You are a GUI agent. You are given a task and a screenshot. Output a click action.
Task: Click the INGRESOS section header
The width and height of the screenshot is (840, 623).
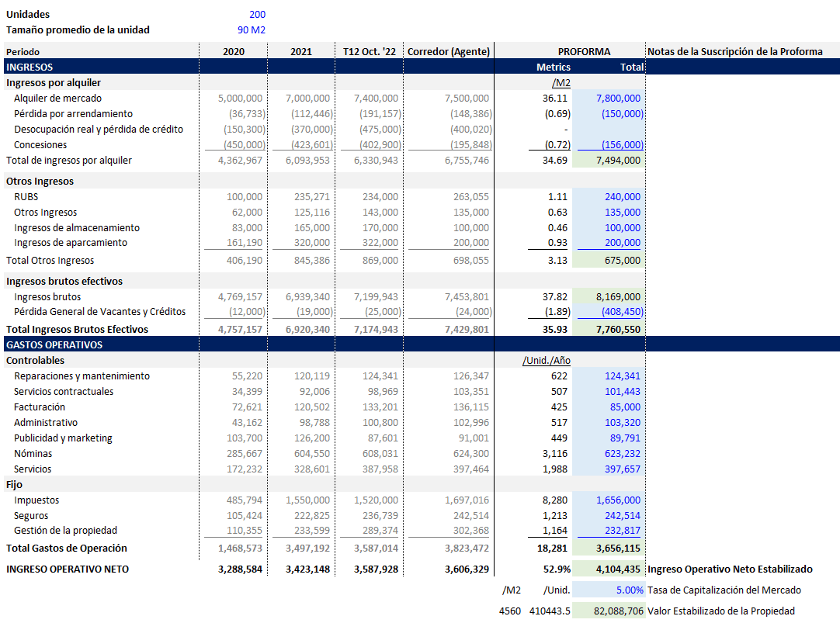pyautogui.click(x=30, y=67)
